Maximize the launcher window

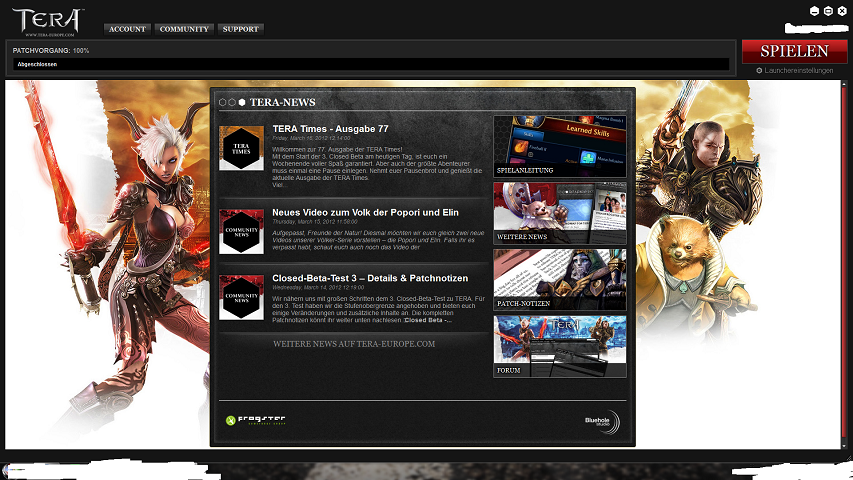[x=828, y=11]
